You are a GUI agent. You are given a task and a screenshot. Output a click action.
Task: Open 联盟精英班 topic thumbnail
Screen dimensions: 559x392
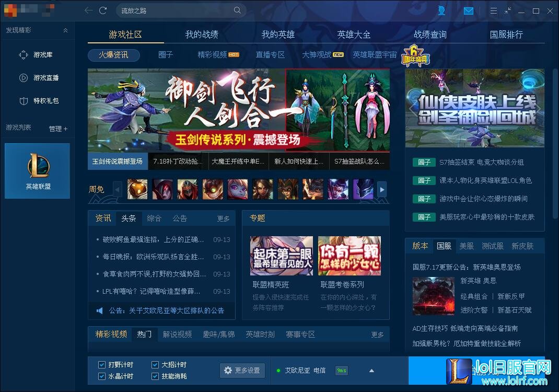[281, 256]
